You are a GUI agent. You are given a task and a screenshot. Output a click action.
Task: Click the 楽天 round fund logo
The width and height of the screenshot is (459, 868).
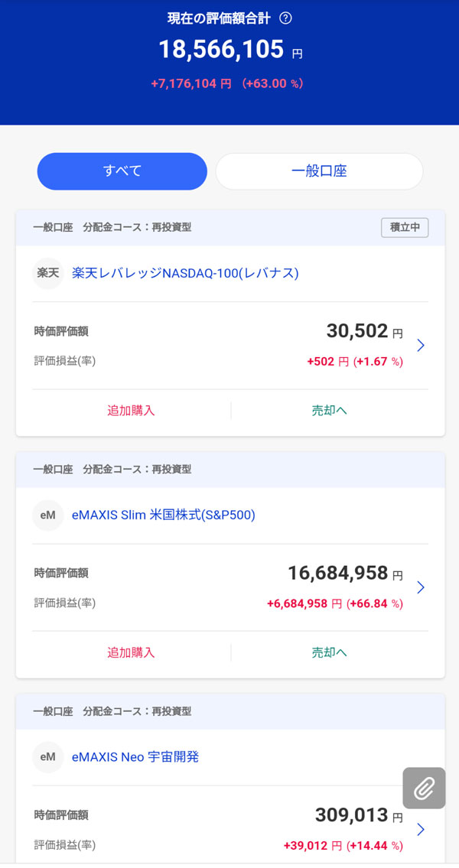pos(48,273)
